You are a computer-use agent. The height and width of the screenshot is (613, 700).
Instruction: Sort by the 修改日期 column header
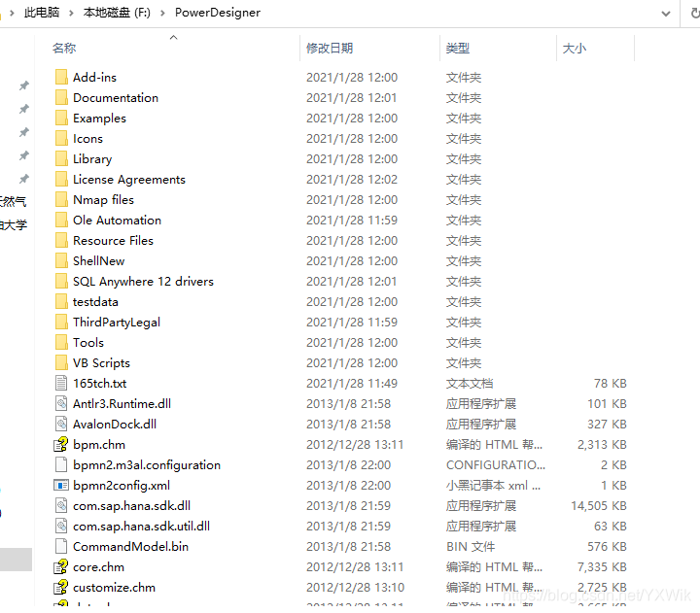330,49
